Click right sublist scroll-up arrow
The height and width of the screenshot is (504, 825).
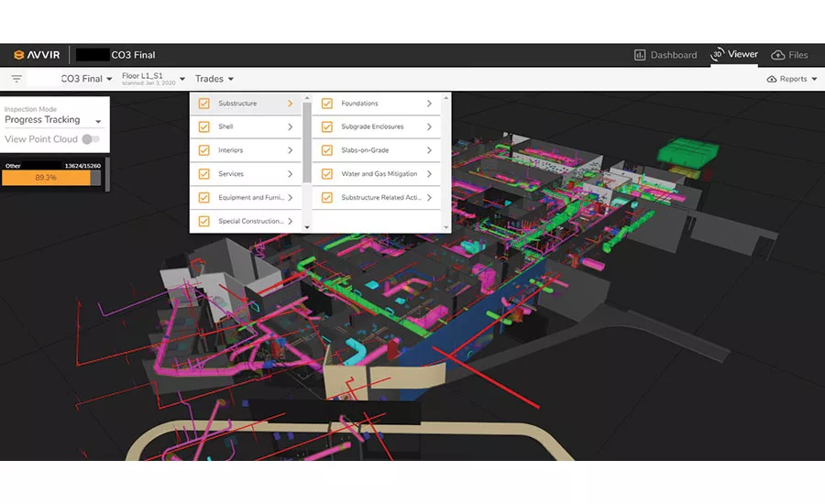click(446, 98)
